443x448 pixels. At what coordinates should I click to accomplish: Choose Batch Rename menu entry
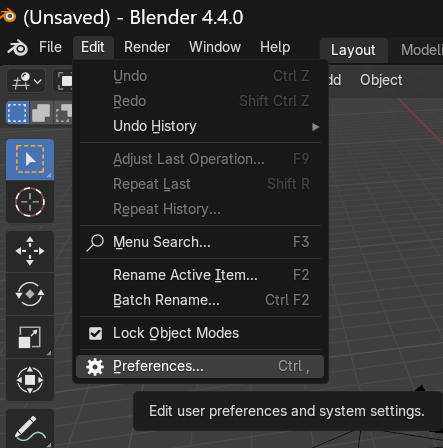point(200,300)
